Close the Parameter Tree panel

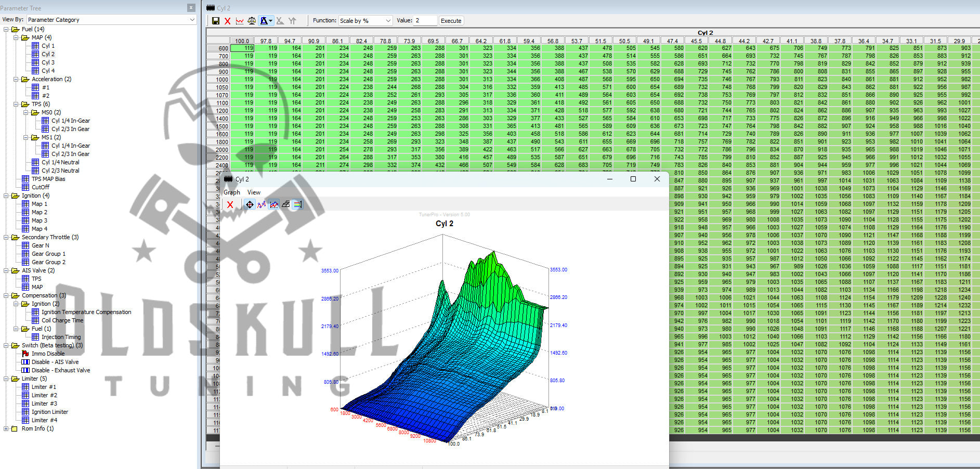coord(191,8)
